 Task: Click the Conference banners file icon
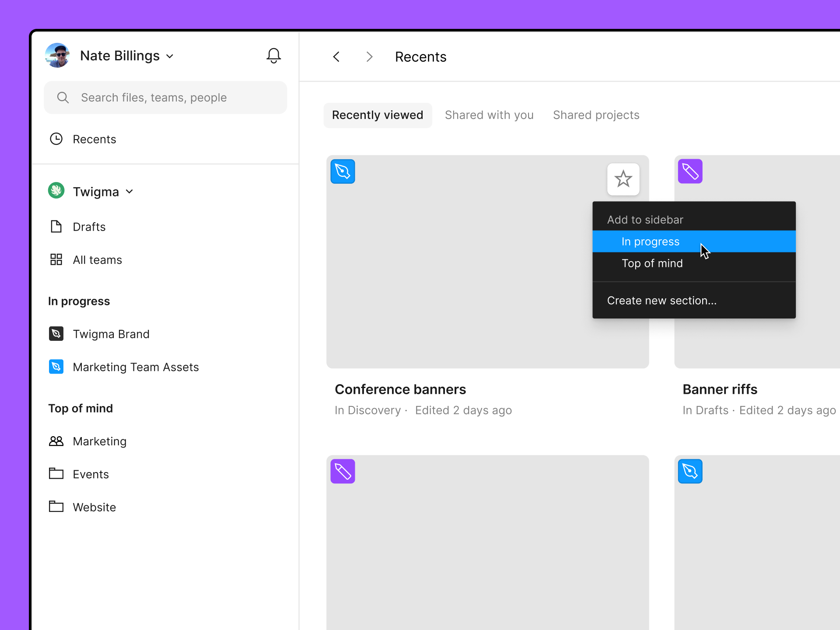(x=343, y=171)
